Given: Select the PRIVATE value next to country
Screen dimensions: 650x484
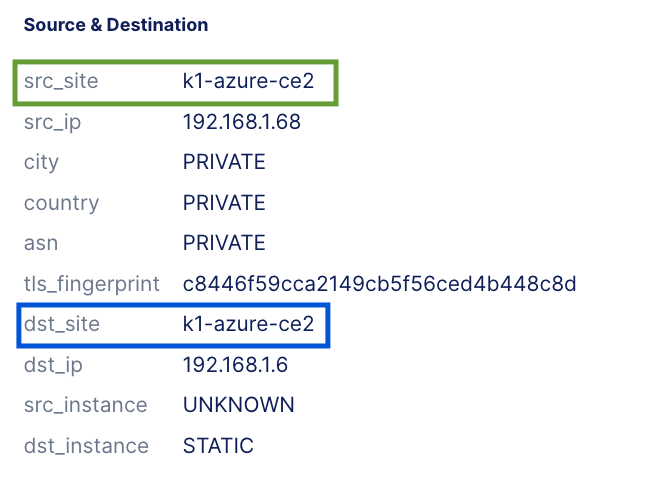Looking at the screenshot, I should [x=224, y=203].
